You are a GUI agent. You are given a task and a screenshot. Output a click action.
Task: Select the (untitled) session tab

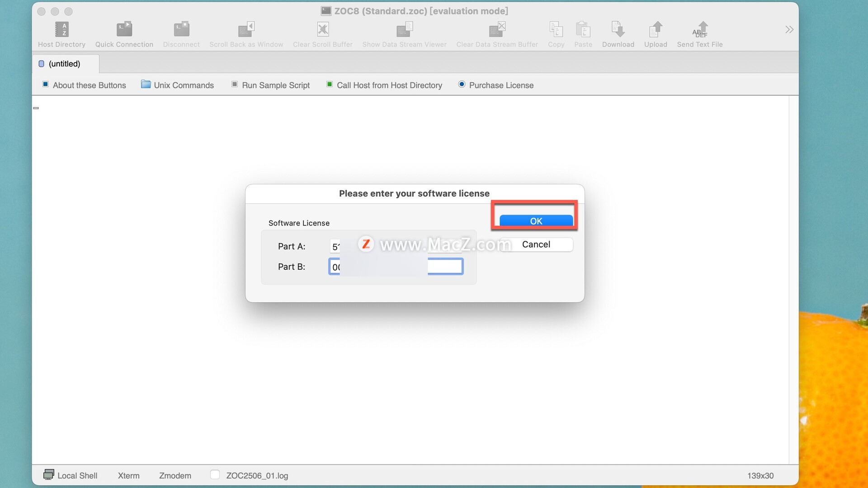point(66,64)
